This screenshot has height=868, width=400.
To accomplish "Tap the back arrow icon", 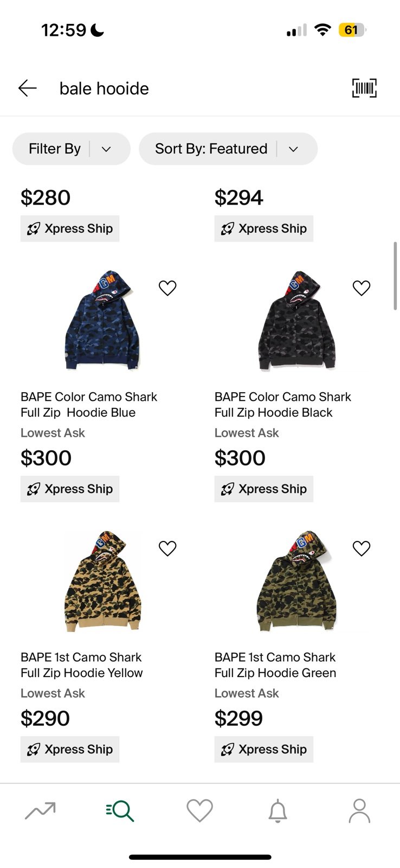I will coord(27,88).
